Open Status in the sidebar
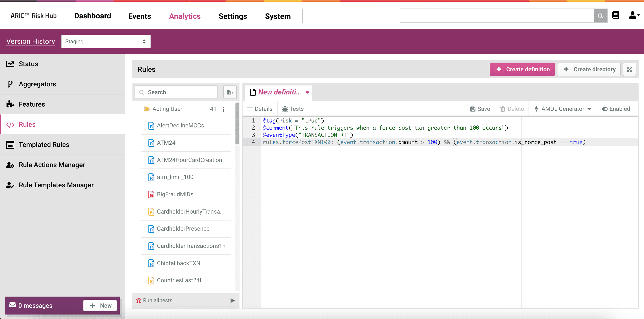The width and height of the screenshot is (644, 319). coord(63,64)
